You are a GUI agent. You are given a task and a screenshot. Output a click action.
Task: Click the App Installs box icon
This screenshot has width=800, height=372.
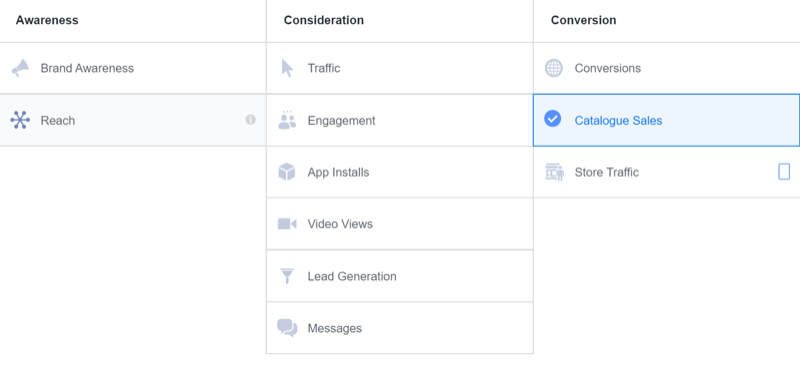pos(287,172)
